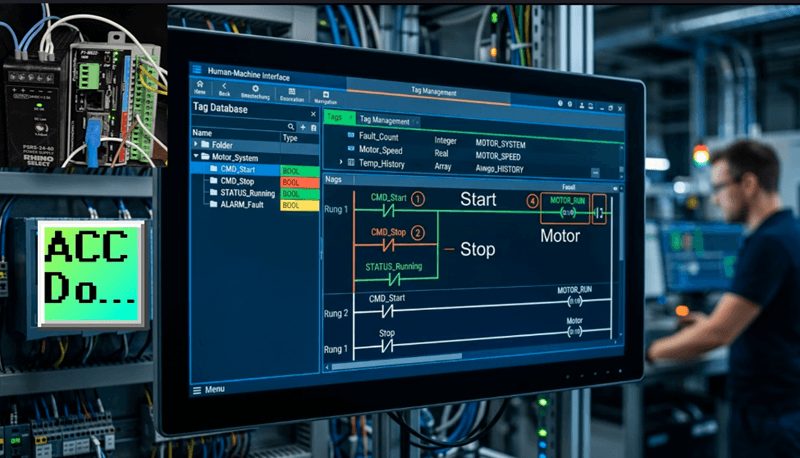
Task: Click the CMD_Start contact in Rung 2
Action: (x=387, y=311)
